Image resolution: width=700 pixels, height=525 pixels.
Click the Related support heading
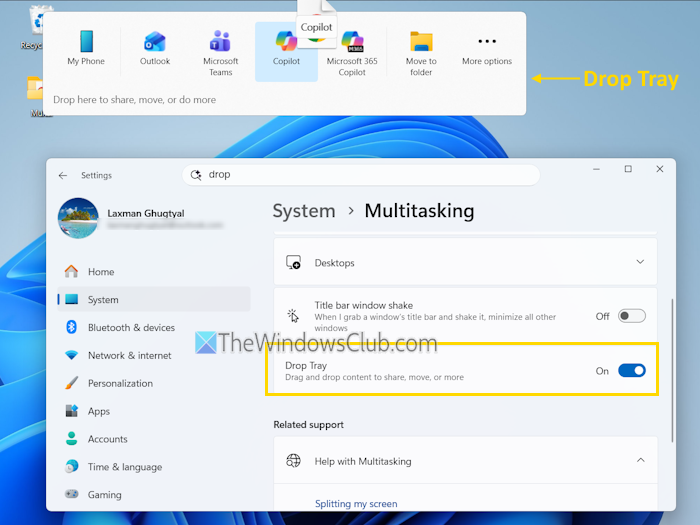[x=308, y=425]
